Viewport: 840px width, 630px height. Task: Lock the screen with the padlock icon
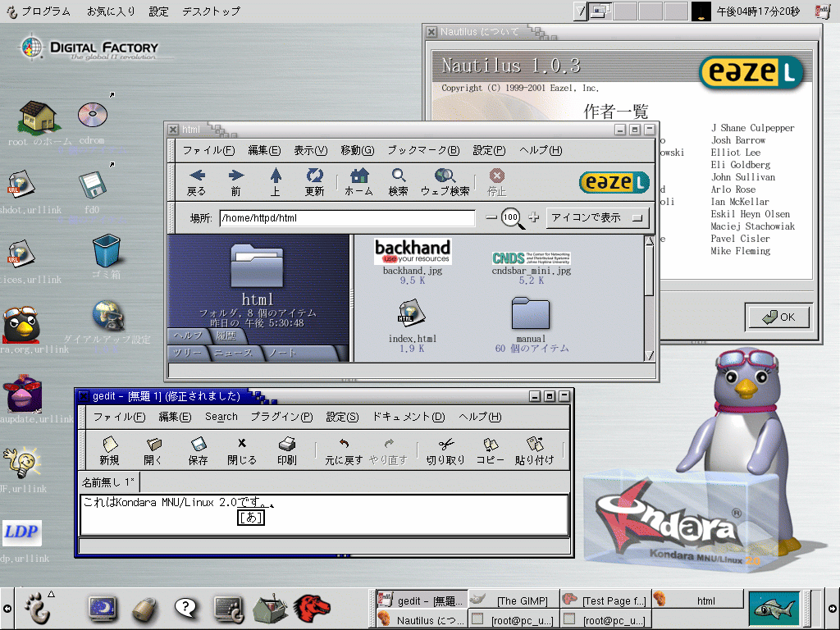pos(144,609)
